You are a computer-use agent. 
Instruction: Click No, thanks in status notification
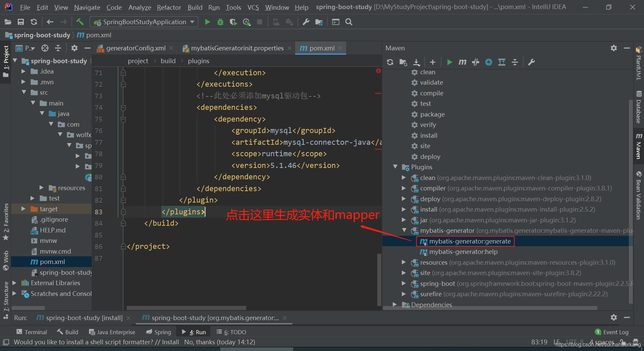[200, 342]
